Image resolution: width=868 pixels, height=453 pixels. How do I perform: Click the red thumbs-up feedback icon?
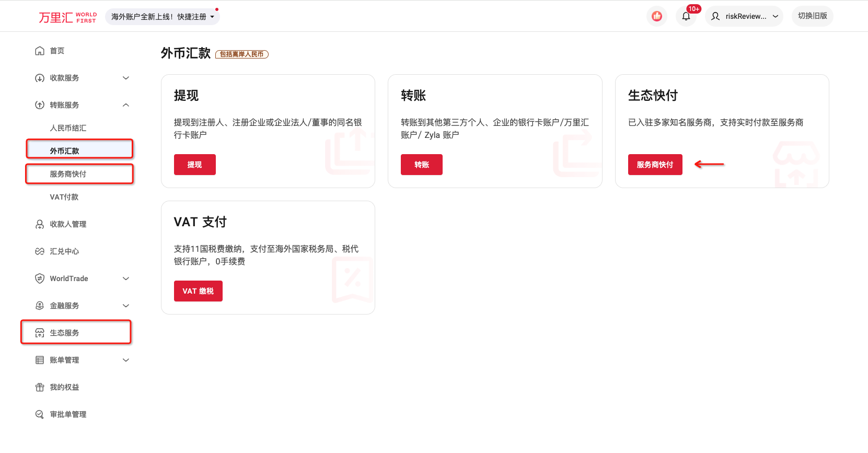point(657,16)
